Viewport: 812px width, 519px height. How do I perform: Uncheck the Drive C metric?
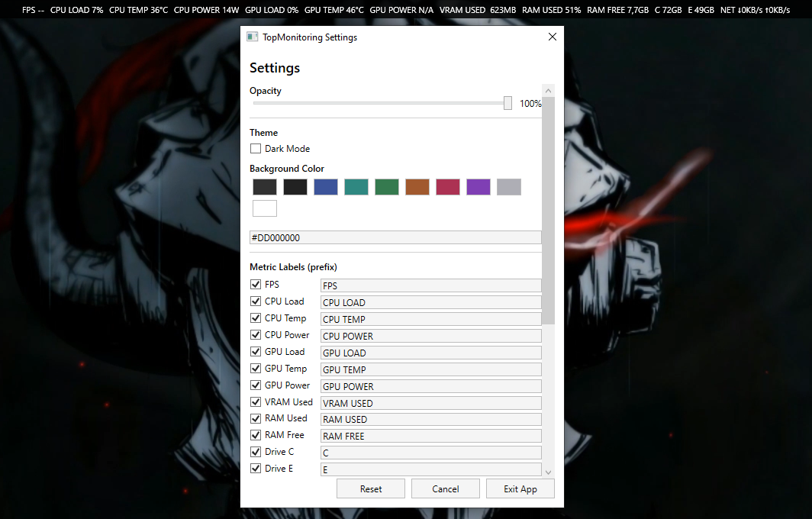[x=256, y=451]
